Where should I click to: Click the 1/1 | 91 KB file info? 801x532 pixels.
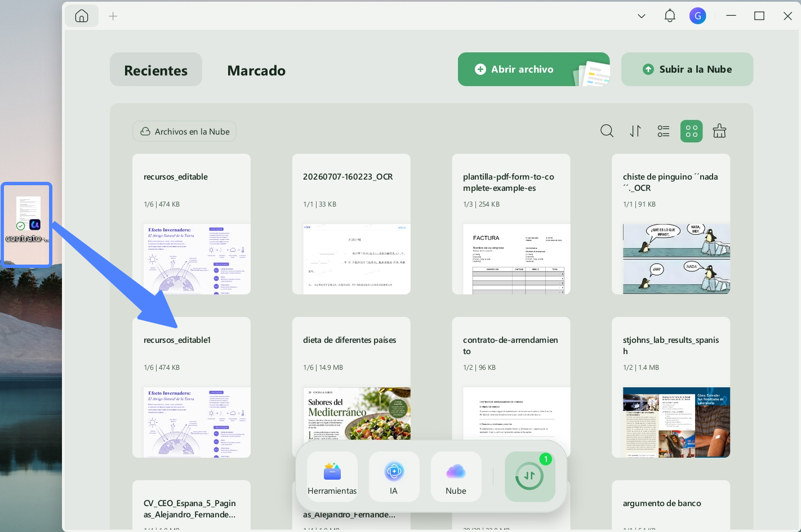click(x=639, y=204)
